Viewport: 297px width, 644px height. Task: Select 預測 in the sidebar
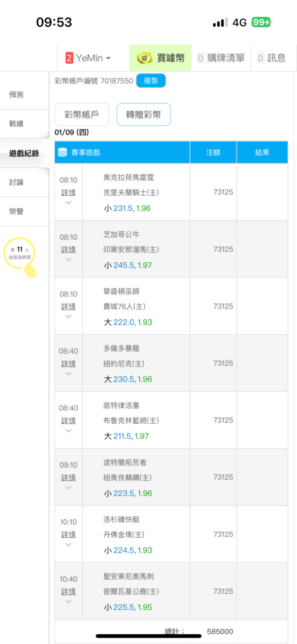17,95
